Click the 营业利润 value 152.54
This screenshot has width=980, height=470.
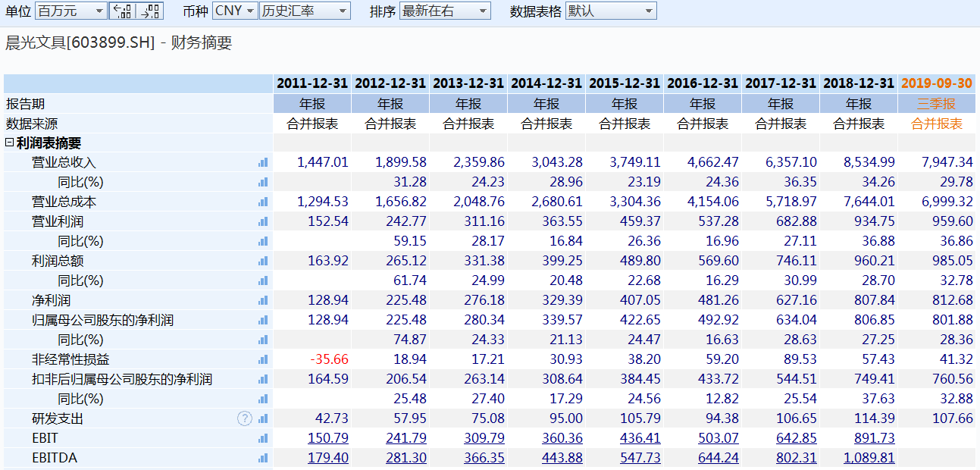coord(328,221)
